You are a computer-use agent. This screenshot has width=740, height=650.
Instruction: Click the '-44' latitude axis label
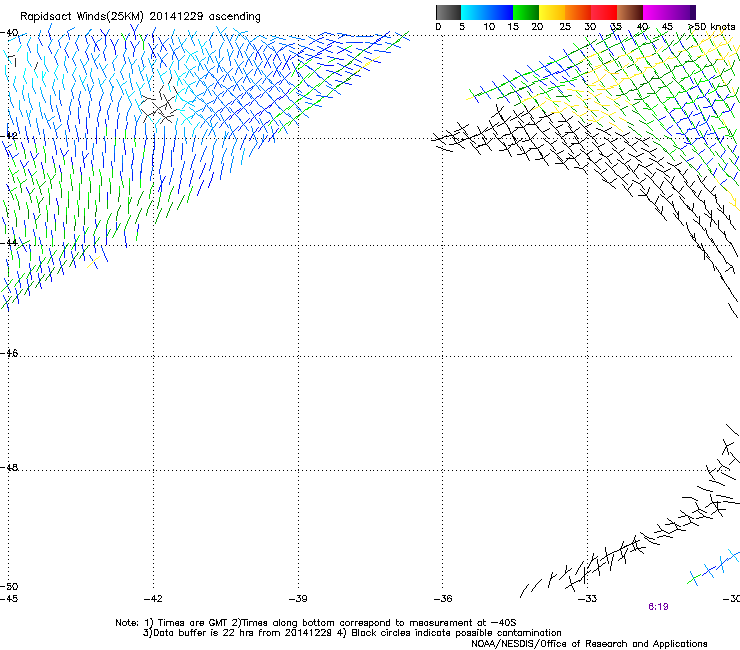pyautogui.click(x=9, y=243)
